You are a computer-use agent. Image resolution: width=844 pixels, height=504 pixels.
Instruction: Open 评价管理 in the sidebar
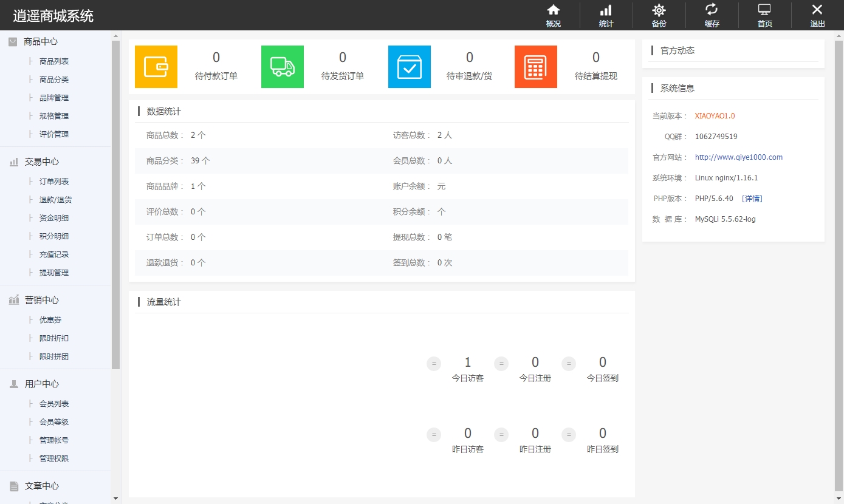54,134
